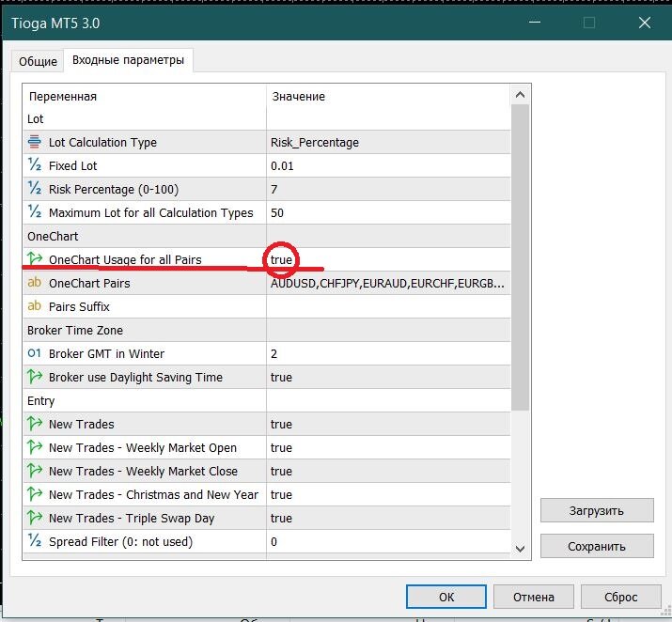Screen dimensions: 672x622
Task: Click the Сброс button
Action: point(621,597)
